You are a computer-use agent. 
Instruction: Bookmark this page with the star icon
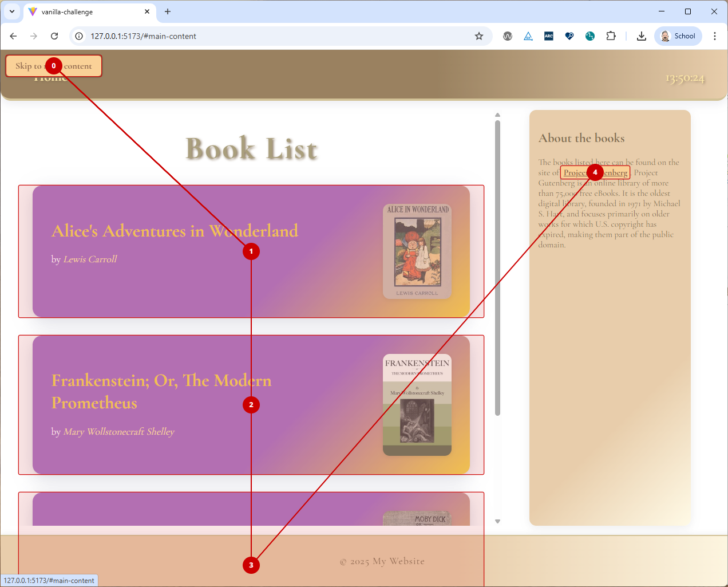coord(479,36)
